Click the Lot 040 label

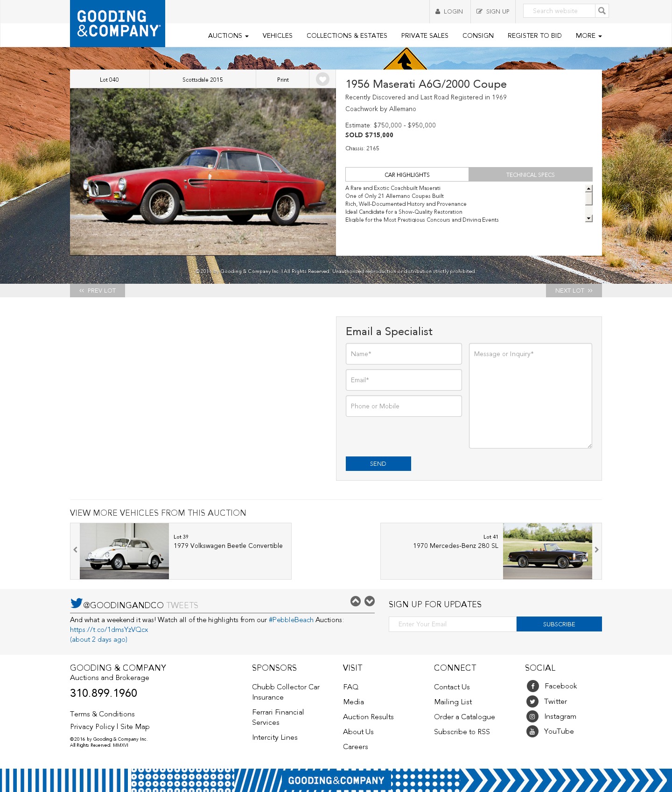pos(109,79)
